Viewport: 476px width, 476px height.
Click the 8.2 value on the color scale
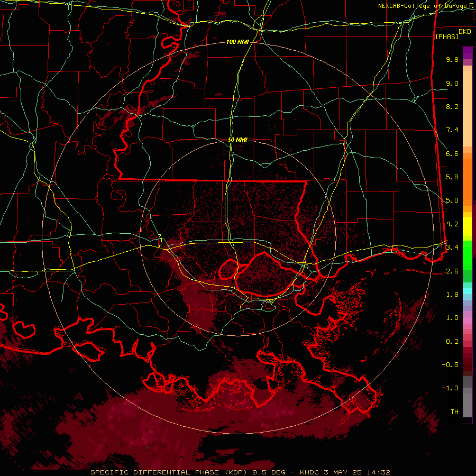tap(452, 106)
